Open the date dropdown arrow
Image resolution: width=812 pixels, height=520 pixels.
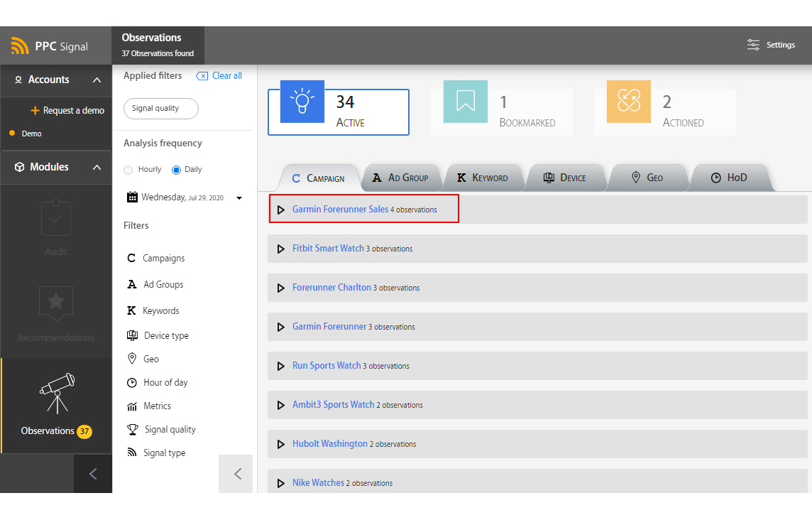click(x=239, y=198)
